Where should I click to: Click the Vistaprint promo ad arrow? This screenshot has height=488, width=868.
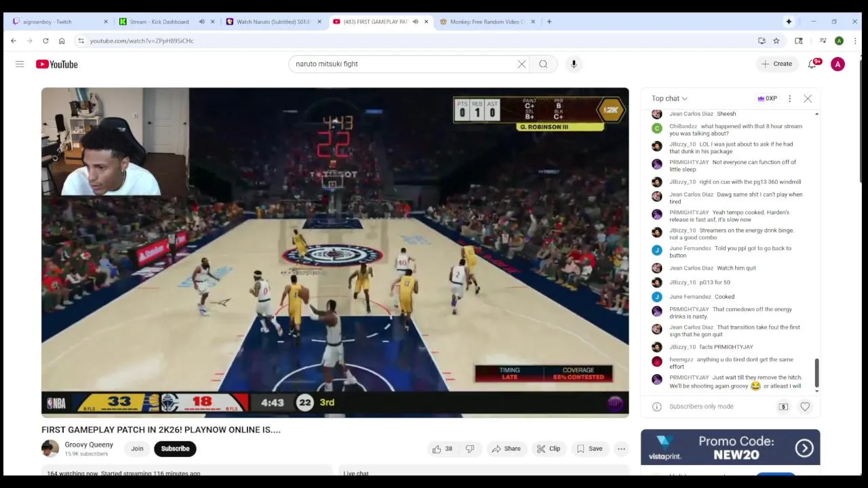point(804,448)
